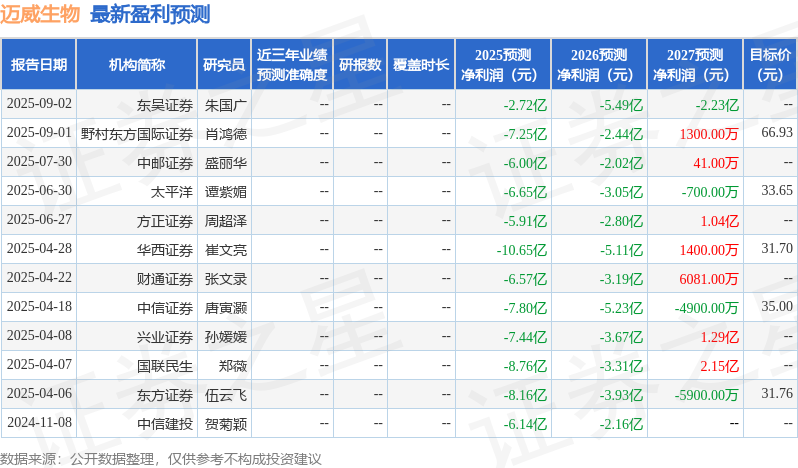Click the 2.15亿 forecast value

click(x=720, y=366)
